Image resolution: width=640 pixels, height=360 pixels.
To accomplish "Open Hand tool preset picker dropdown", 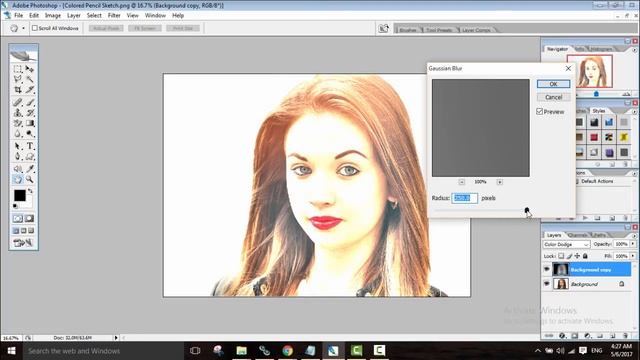I will click(24, 28).
